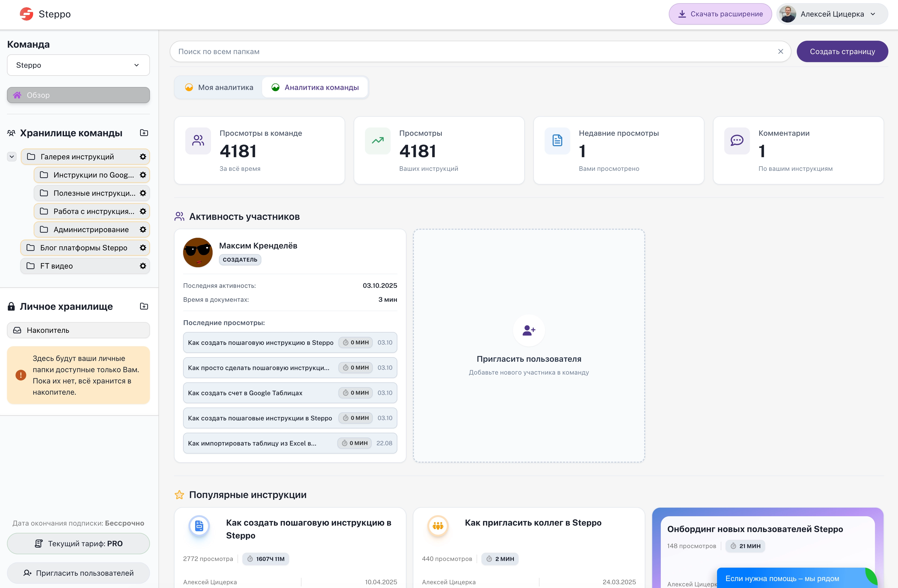
Task: Focus the Поиск по всем папкам field
Action: pos(472,52)
